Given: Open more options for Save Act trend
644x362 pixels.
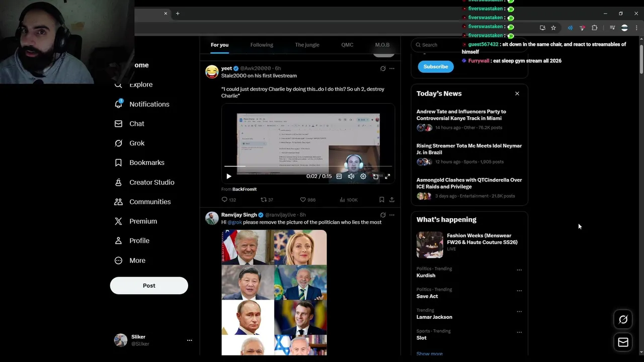Looking at the screenshot, I should click(x=519, y=291).
